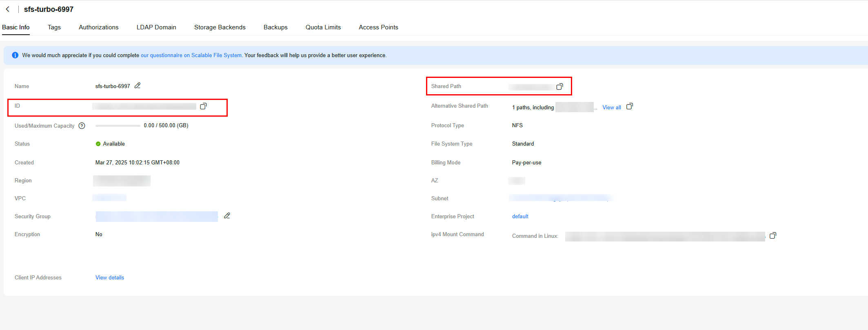868x330 pixels.
Task: Copy the ID value to the clipboard
Action: [203, 106]
